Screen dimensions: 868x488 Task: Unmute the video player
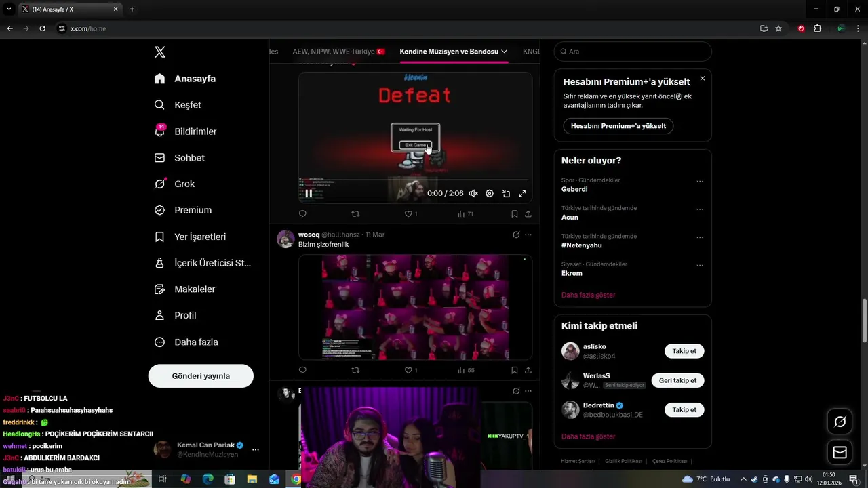473,193
